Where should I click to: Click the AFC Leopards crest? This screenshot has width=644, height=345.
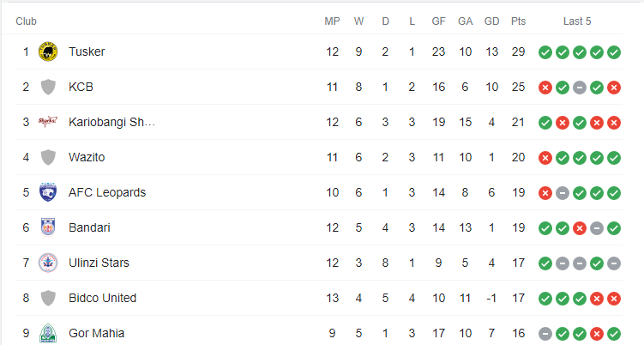tap(48, 192)
